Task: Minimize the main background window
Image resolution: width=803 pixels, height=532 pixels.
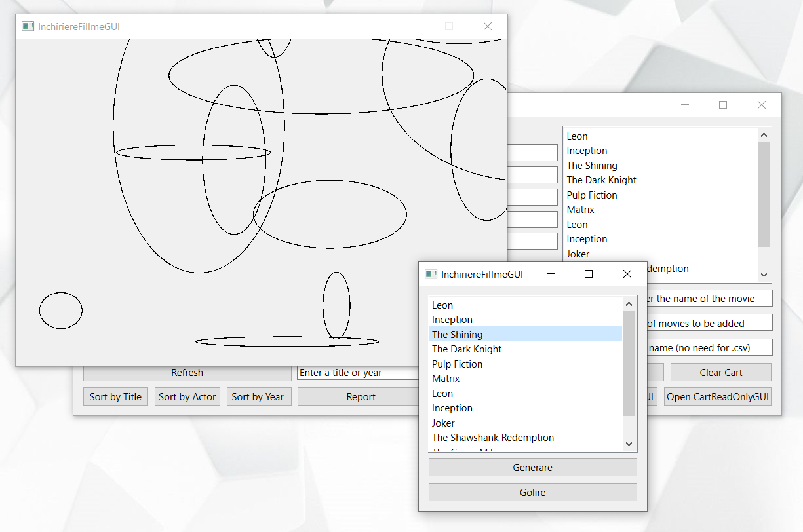Action: click(685, 105)
